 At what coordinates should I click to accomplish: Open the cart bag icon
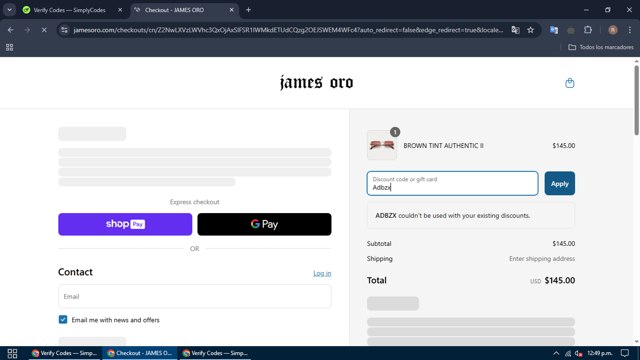(569, 83)
